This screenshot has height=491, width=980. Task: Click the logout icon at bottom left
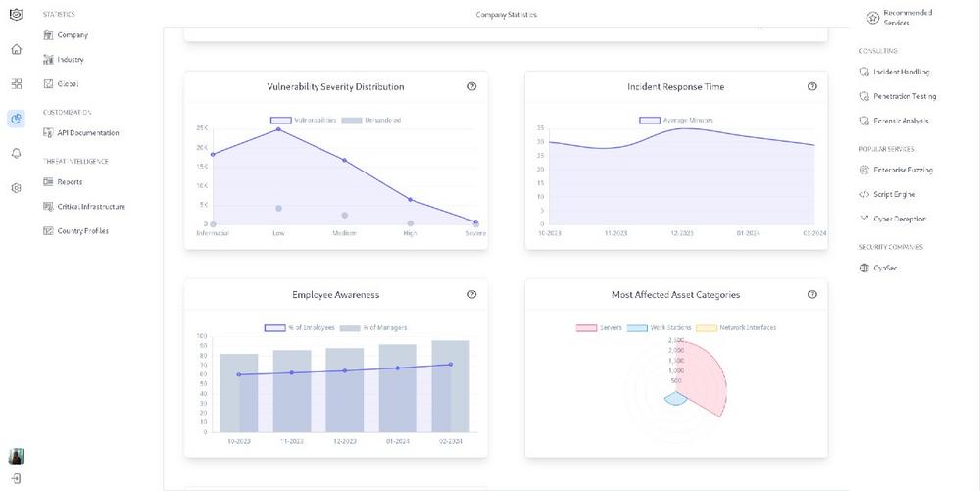(16, 479)
